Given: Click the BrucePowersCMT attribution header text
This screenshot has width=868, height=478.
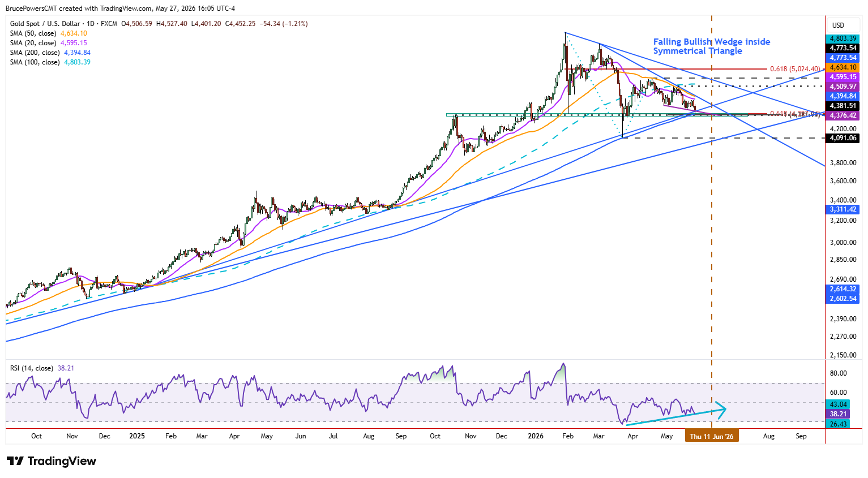Looking at the screenshot, I should pyautogui.click(x=120, y=8).
